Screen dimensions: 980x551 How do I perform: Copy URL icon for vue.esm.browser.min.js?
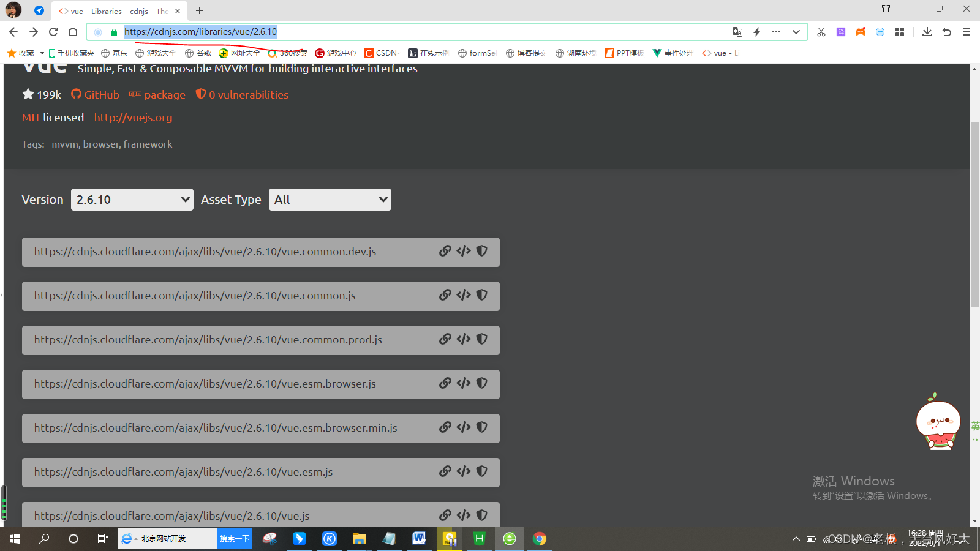pyautogui.click(x=445, y=427)
